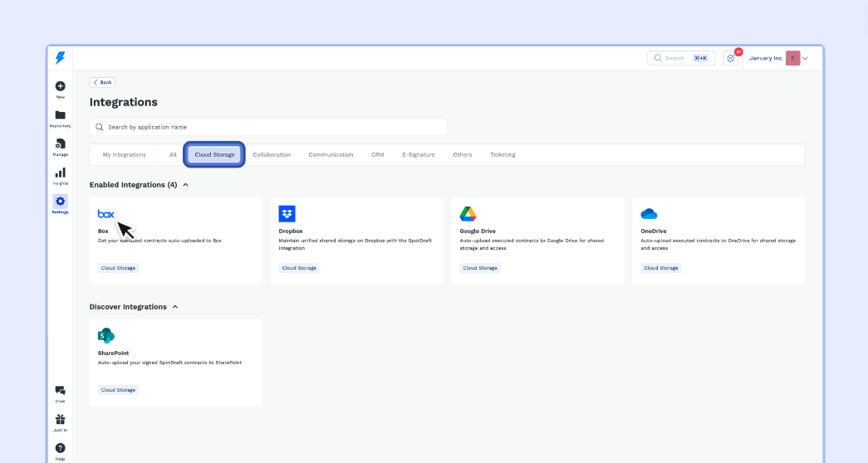
Task: Open Help question mark icon
Action: point(60,449)
